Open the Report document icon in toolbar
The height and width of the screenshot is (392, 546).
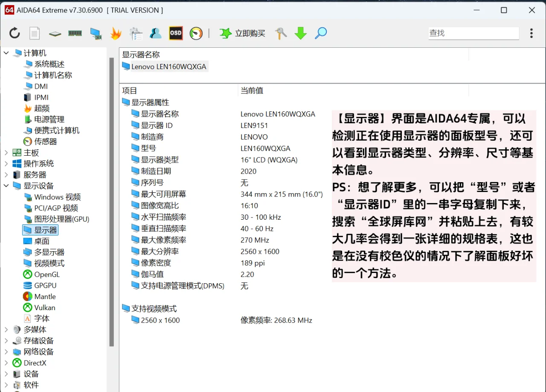pos(35,33)
